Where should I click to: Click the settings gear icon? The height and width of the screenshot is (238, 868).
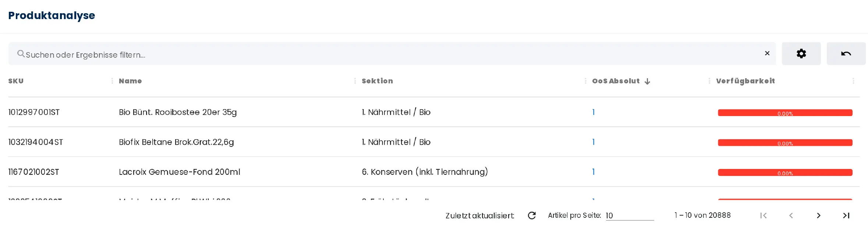[801, 54]
